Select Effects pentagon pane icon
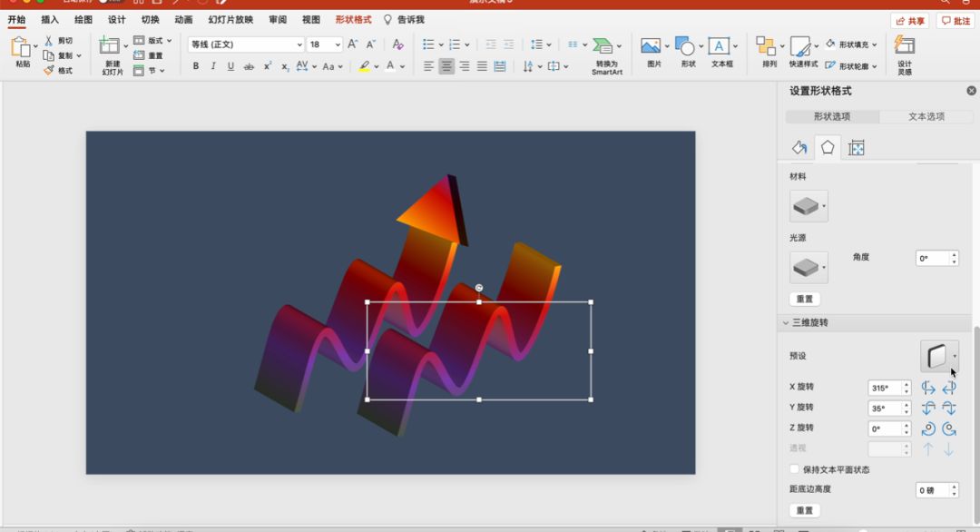 (828, 148)
